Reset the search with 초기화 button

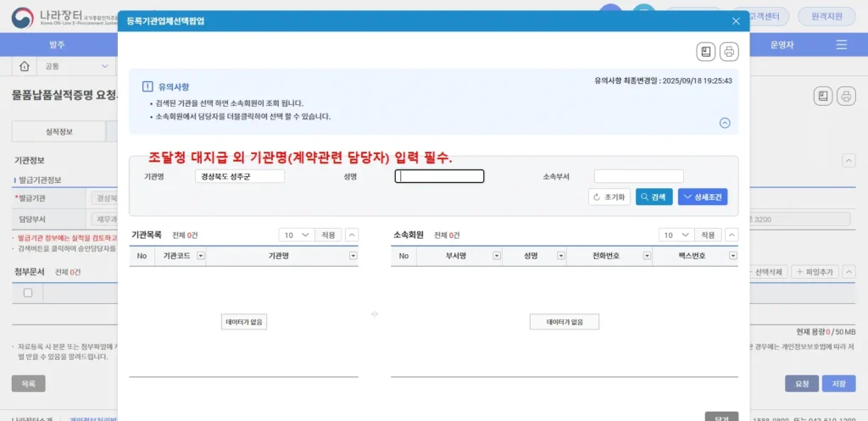coord(609,197)
